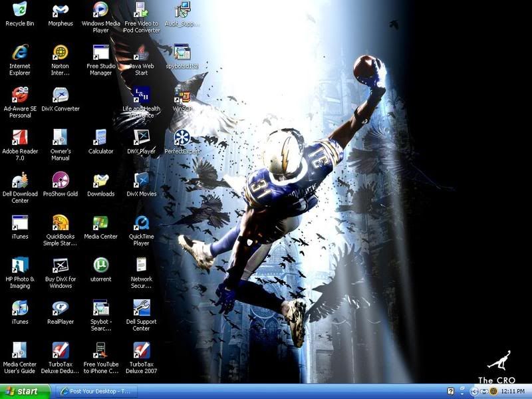532x399 pixels.
Task: Select the RealPlayer desktop icon
Action: coord(61,308)
